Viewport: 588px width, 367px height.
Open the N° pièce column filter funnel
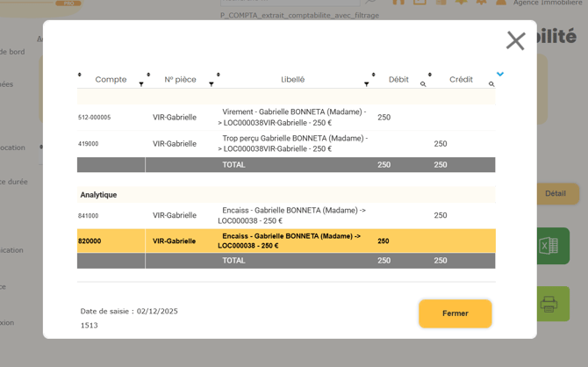pos(212,84)
